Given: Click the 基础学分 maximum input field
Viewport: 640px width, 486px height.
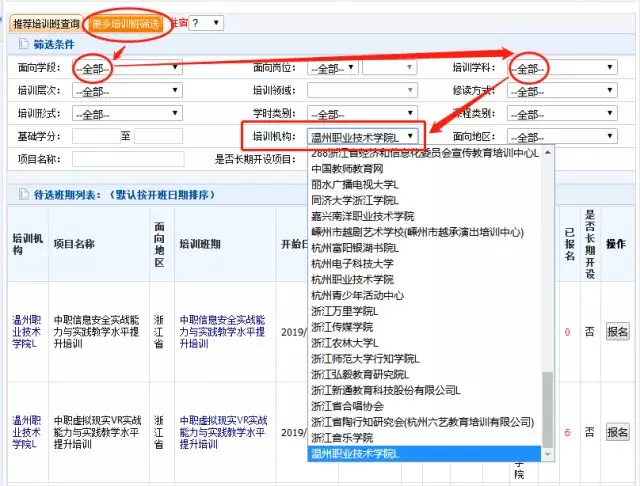Looking at the screenshot, I should (158, 136).
